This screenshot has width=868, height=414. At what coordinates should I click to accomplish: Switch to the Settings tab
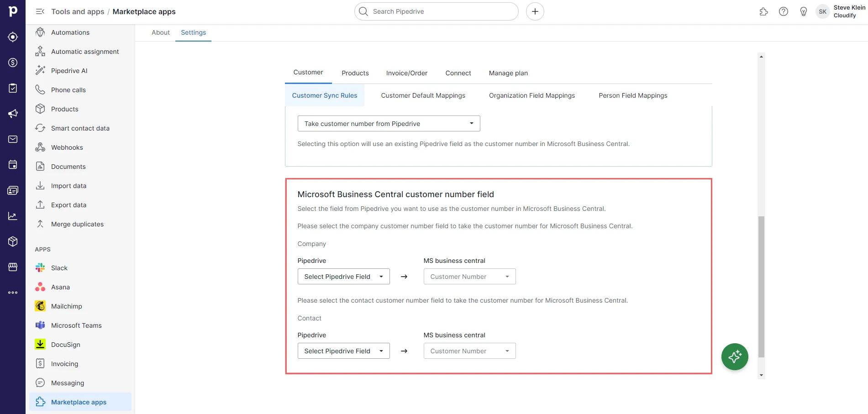(194, 32)
